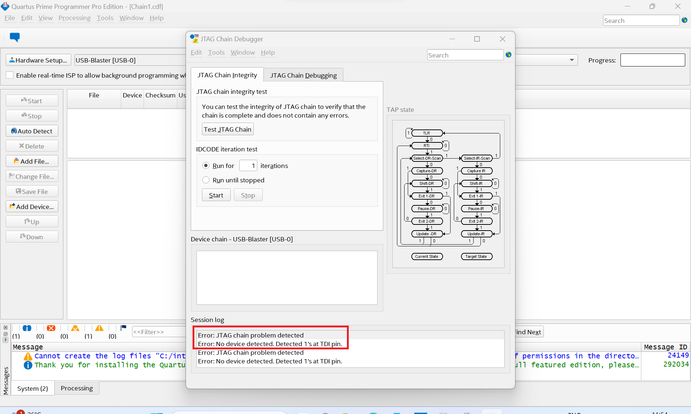The image size is (691, 414).
Task: Select the Run for iterations radio button
Action: 206,166
